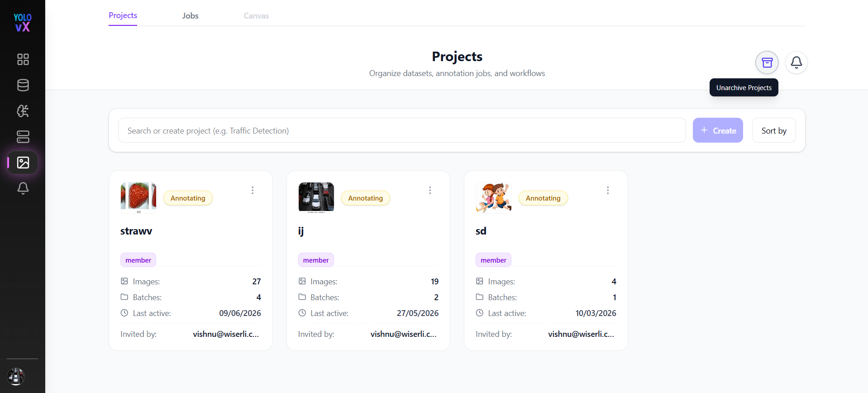The height and width of the screenshot is (393, 868).
Task: Click Batches folder icon on ij card
Action: tap(302, 297)
